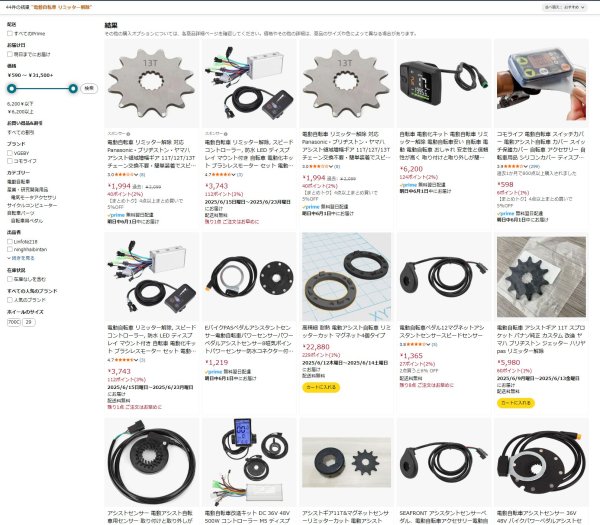Tick the コモライフ brand checkbox
Screen dimensions: 600x525
[10, 161]
